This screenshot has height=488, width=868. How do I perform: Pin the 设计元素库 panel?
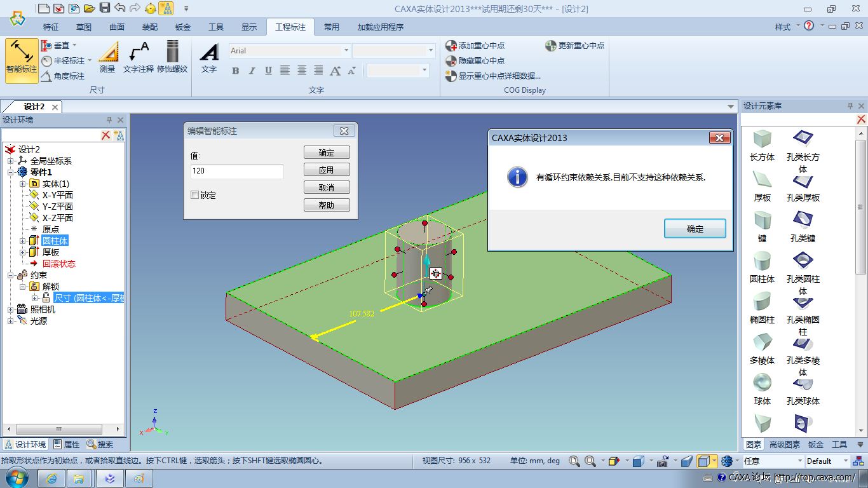pos(850,106)
